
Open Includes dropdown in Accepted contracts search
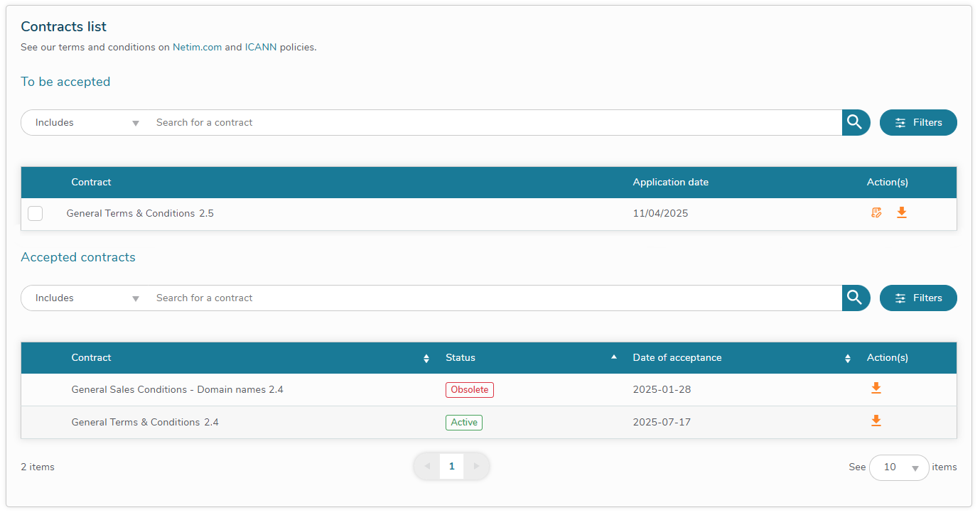tap(87, 298)
